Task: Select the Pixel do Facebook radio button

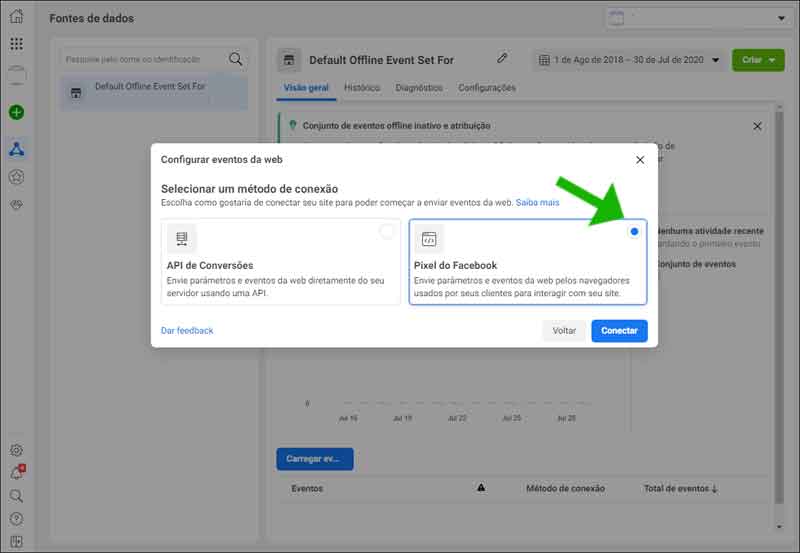Action: 634,232
